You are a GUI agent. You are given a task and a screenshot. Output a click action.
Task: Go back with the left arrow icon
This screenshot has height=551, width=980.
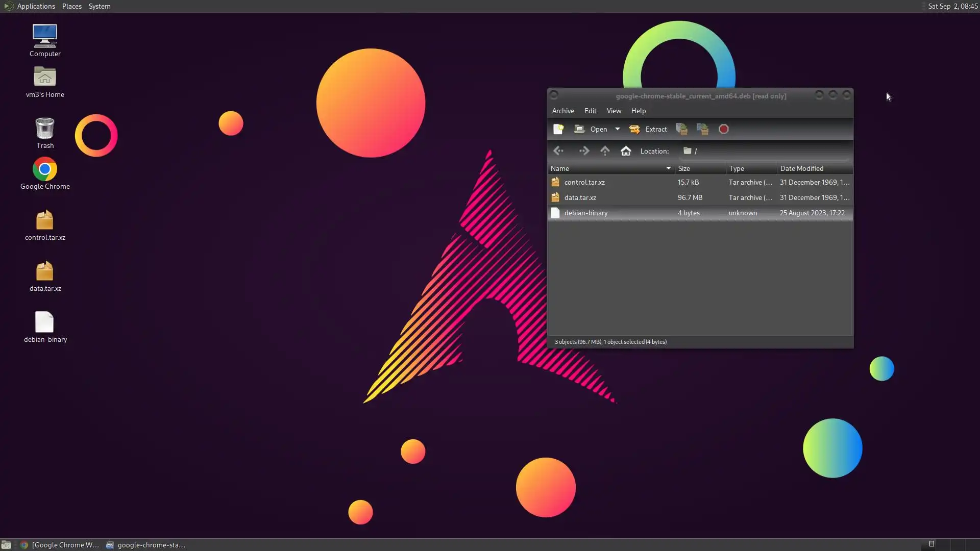click(x=558, y=151)
